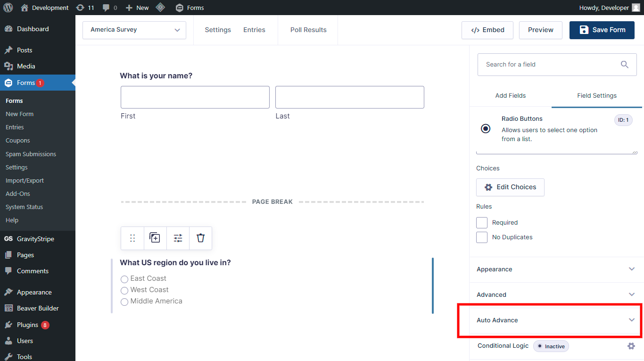Click the Developer user avatar
This screenshot has height=361, width=644.
pos(636,8)
